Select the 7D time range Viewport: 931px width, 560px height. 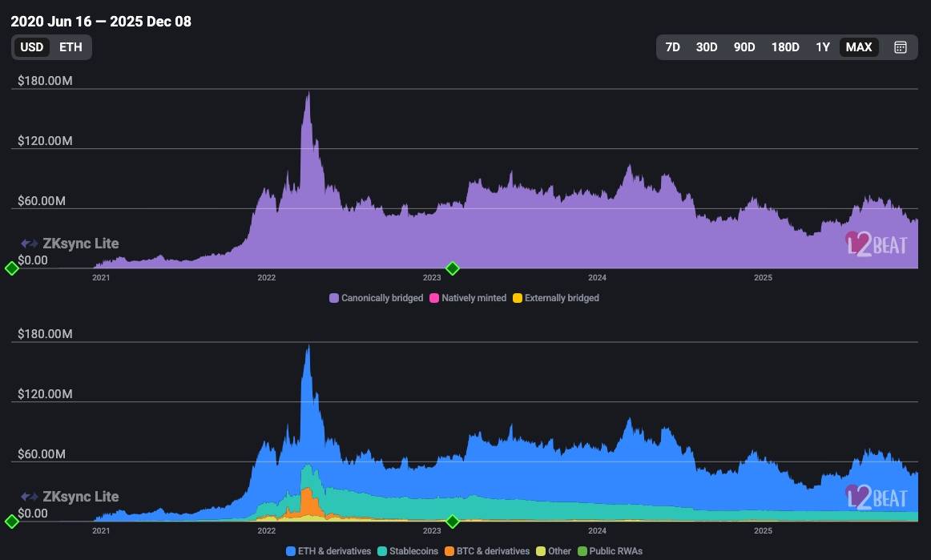(673, 47)
